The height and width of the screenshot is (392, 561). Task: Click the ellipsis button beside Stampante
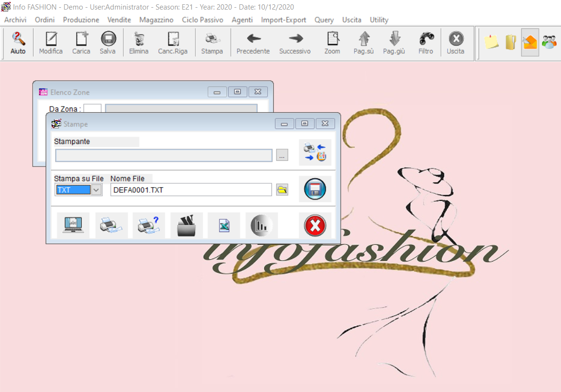(282, 155)
